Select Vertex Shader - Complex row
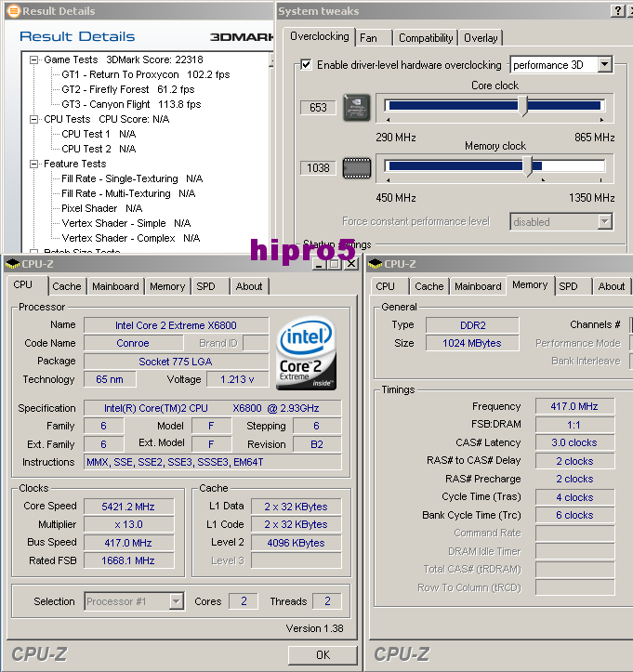Screen dimensions: 633x672 pos(131,239)
